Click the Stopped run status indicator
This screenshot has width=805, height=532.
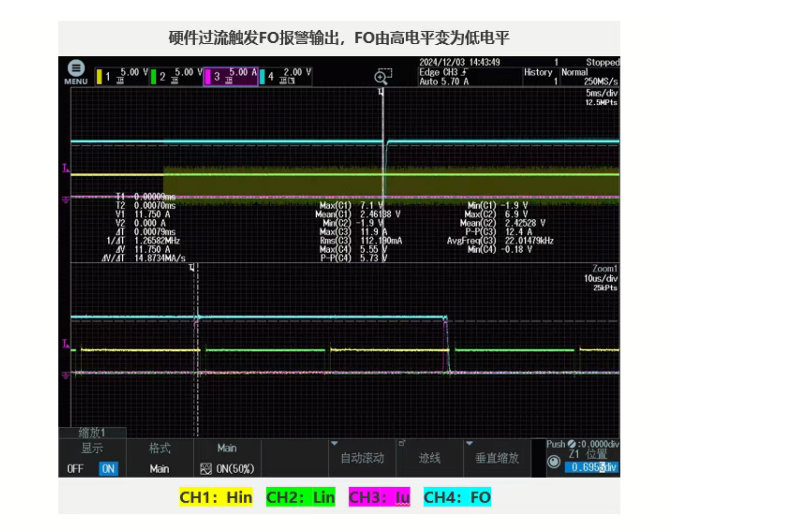point(602,62)
